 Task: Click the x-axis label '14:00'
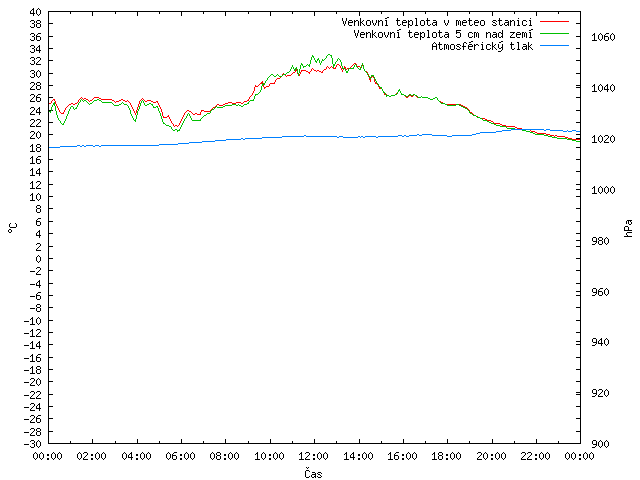(x=358, y=456)
